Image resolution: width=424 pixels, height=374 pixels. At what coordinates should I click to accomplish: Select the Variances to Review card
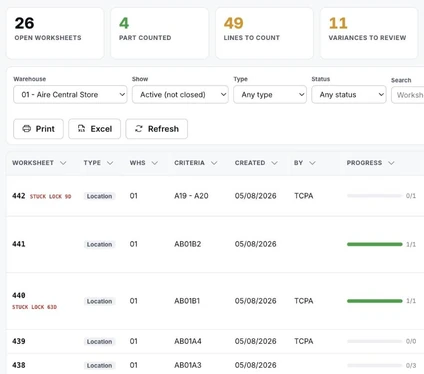coord(369,33)
